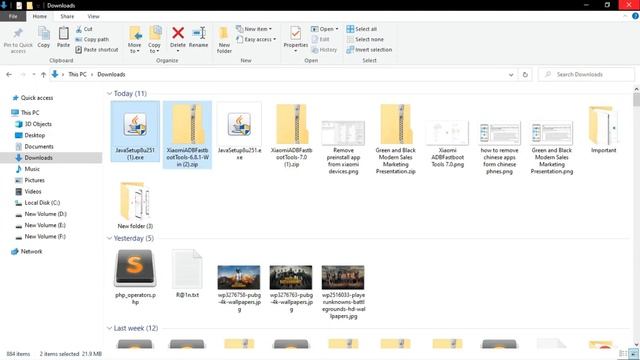The width and height of the screenshot is (640, 360).
Task: Click Pin to Quick access icon
Action: (x=18, y=33)
